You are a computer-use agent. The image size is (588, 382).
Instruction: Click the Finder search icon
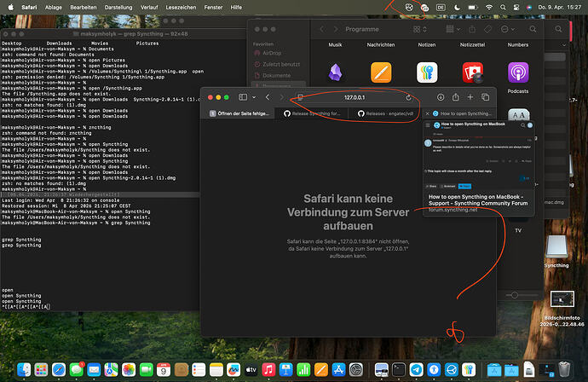click(x=533, y=29)
